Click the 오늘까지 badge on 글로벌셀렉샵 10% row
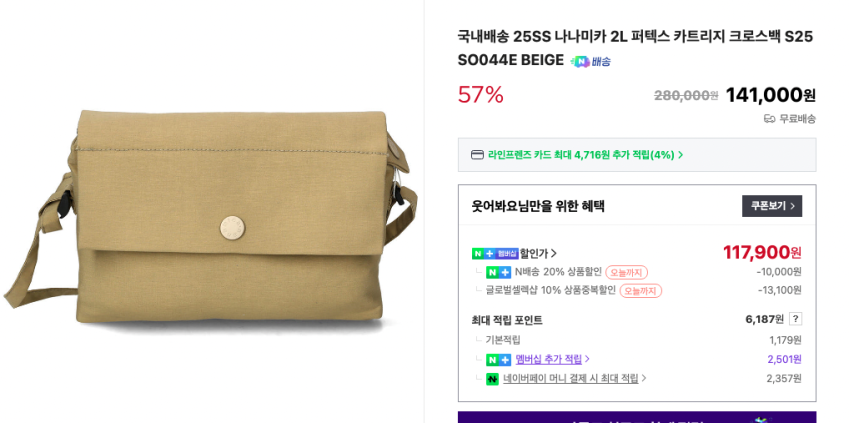This screenshot has width=849, height=423. click(x=641, y=291)
